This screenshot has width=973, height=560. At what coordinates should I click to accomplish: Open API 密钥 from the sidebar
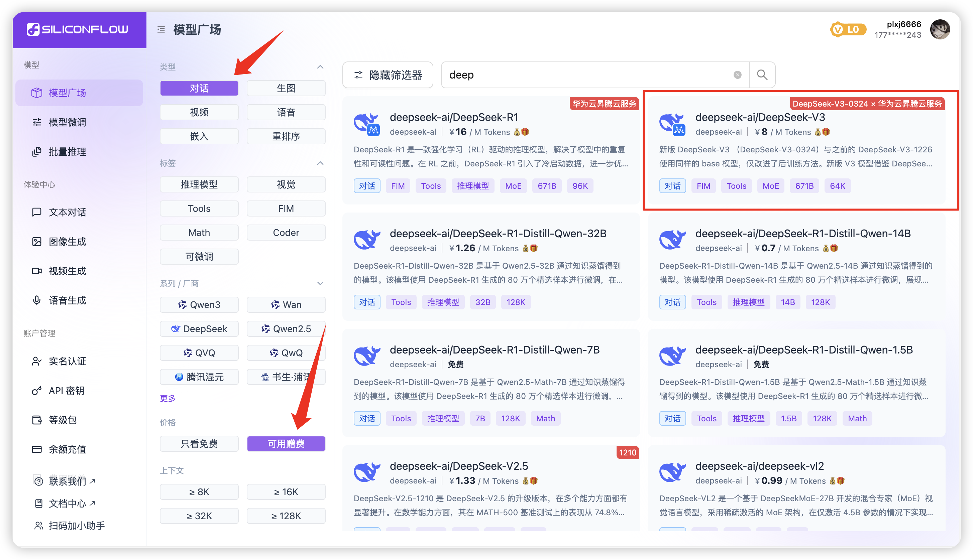pyautogui.click(x=66, y=391)
